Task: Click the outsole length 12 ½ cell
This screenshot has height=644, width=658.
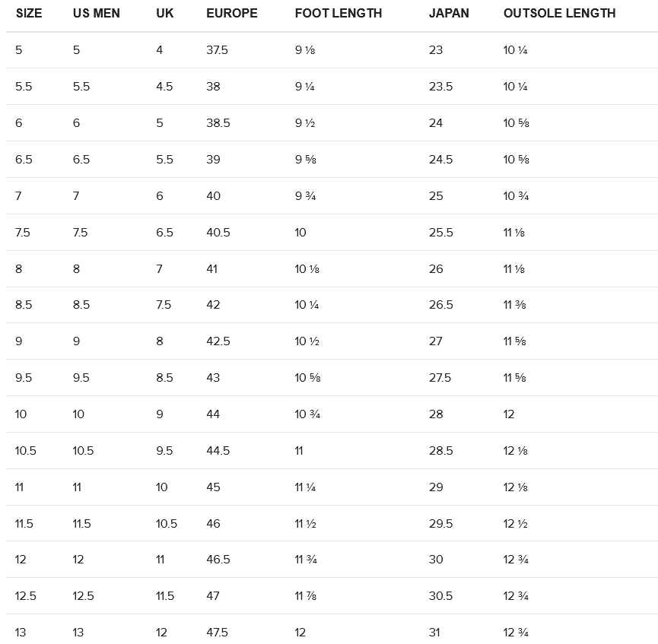Action: 516,524
